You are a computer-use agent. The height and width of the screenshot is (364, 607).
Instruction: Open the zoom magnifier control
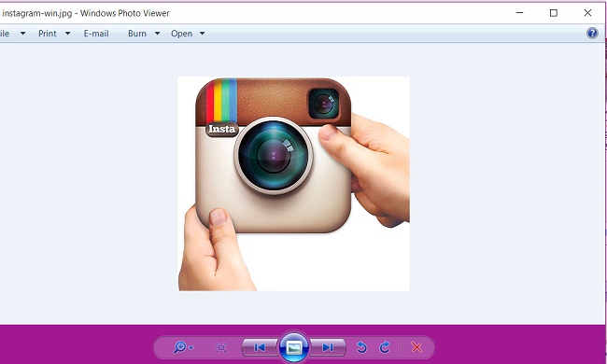(x=183, y=347)
